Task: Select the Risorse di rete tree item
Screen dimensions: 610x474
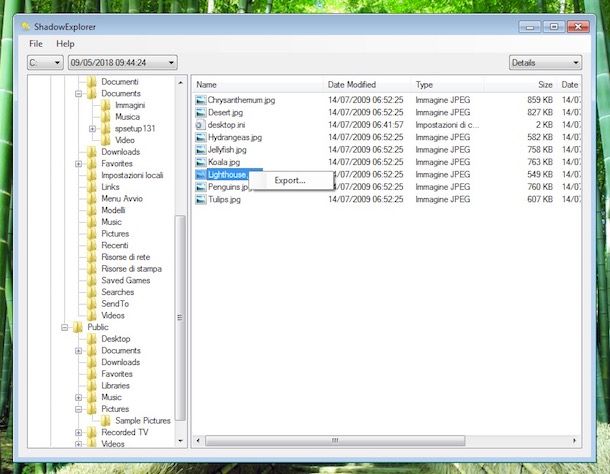Action: 126,257
